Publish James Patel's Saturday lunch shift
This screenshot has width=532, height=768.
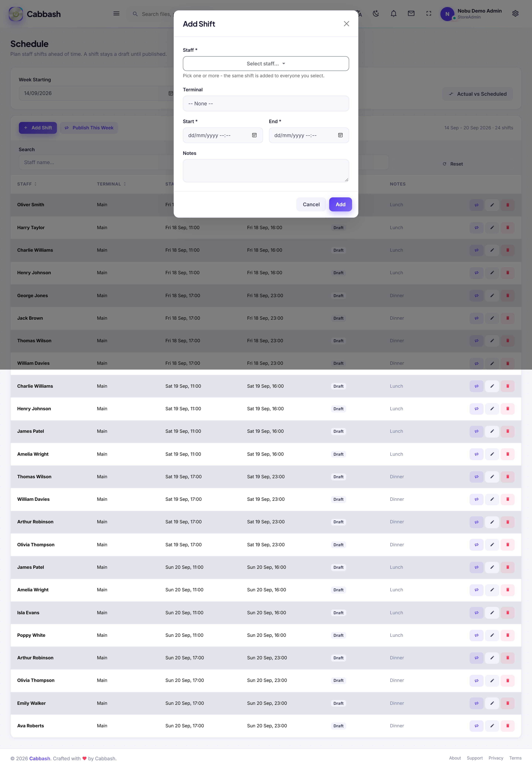coord(476,431)
